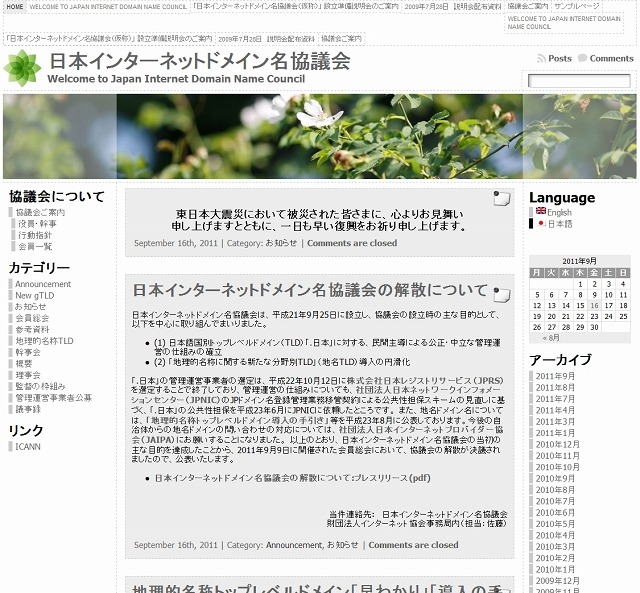The width and height of the screenshot is (640, 593).
Task: Open the 参考資料 category
Action: tap(32, 329)
